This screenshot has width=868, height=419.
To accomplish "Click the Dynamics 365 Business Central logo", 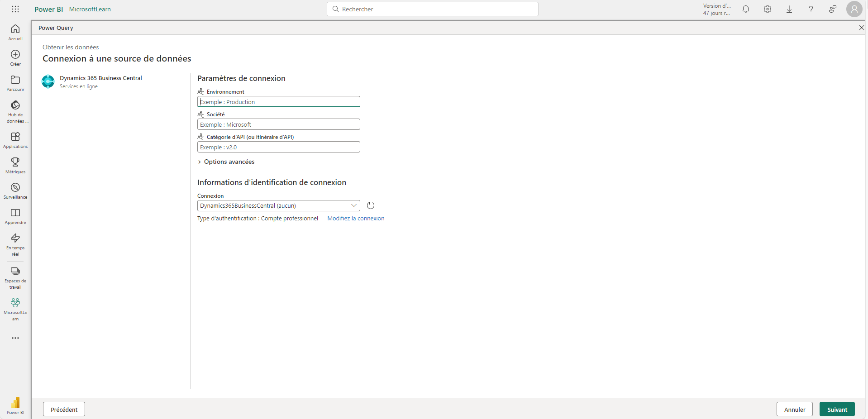I will pos(48,81).
